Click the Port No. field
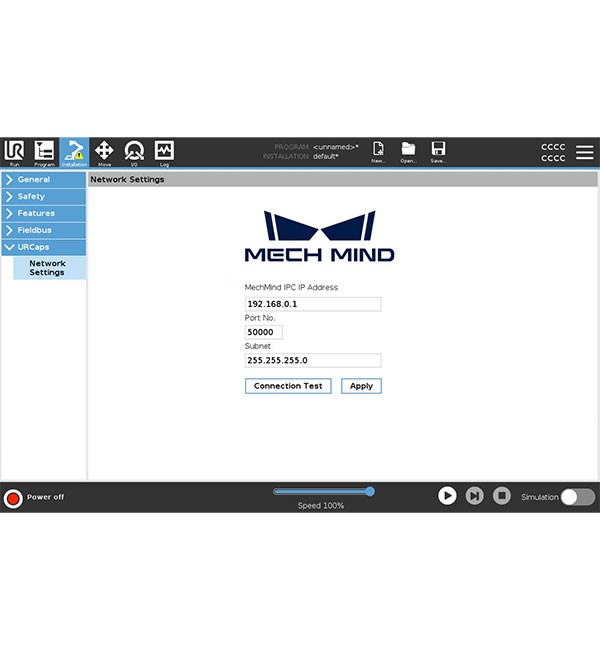This screenshot has width=600, height=650. [264, 332]
